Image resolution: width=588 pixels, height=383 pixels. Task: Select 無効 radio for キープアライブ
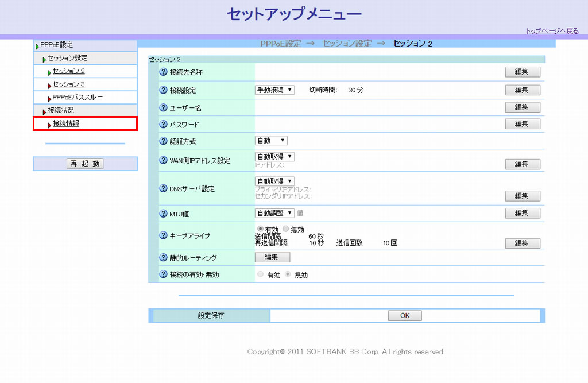[x=286, y=229]
